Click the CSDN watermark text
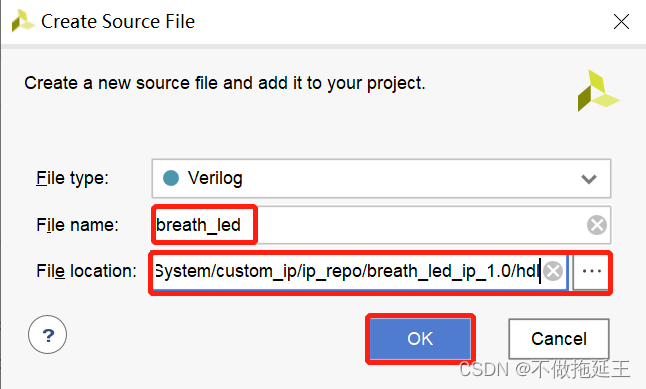646x389 pixels. [x=544, y=369]
